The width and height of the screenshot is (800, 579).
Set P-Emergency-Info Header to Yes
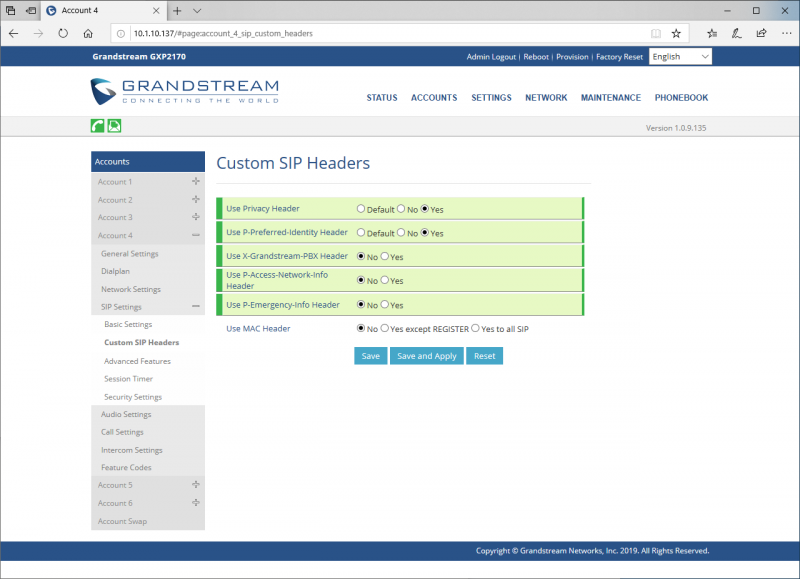[x=385, y=305]
